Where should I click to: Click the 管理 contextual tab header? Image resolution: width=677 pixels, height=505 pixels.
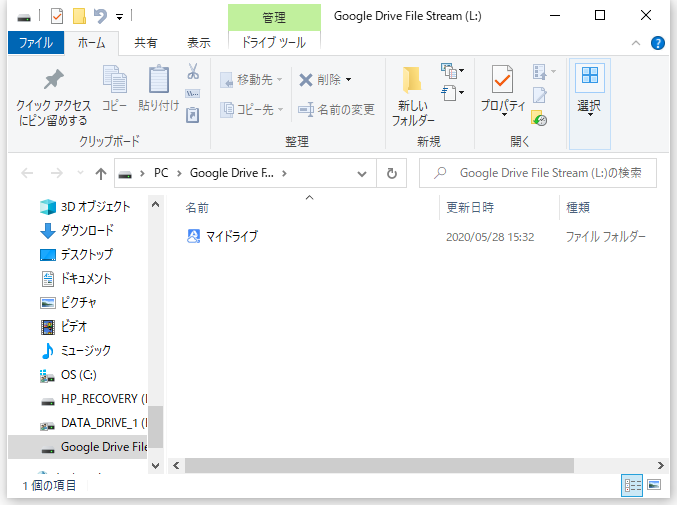274,17
